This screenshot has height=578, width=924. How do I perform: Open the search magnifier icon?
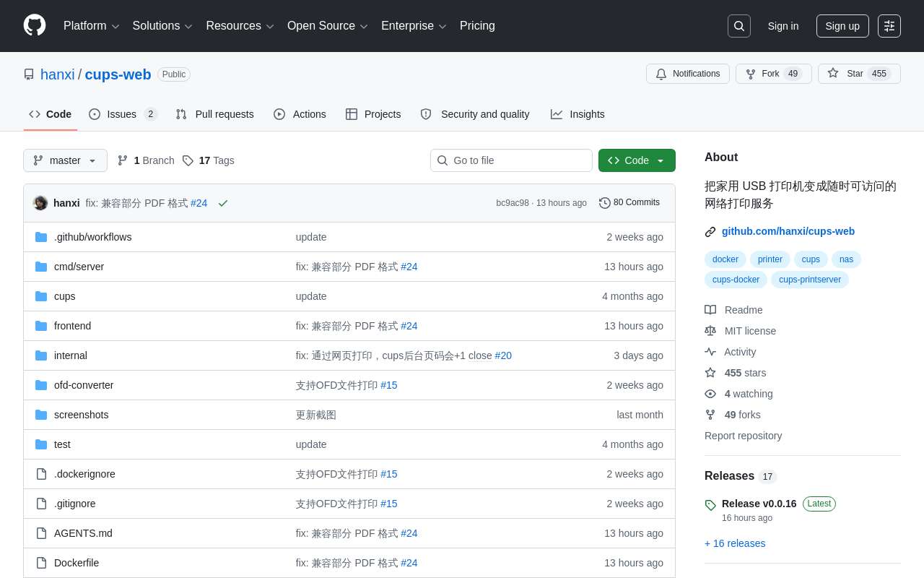[738, 26]
